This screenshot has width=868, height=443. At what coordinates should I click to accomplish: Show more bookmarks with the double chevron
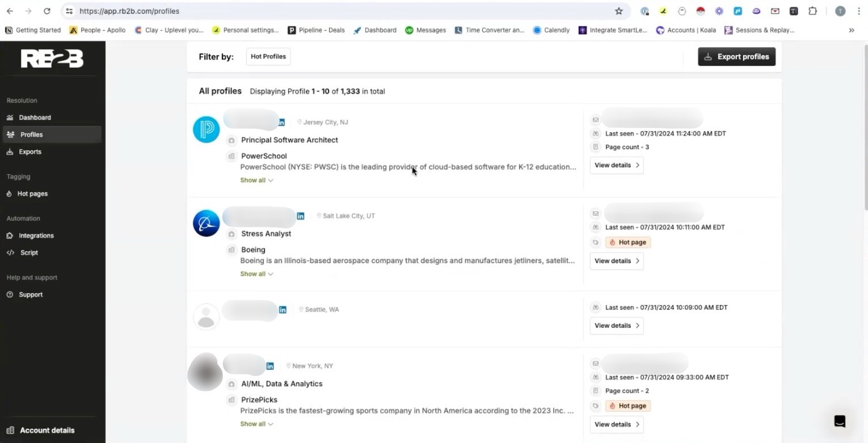click(x=851, y=30)
